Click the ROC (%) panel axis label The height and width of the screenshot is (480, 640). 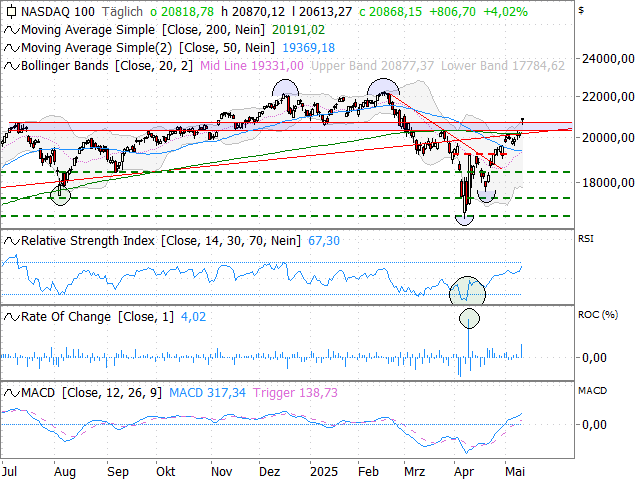(x=598, y=315)
